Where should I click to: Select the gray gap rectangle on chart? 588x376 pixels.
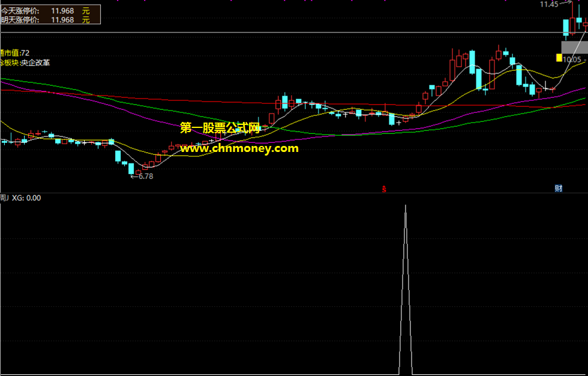(575, 47)
